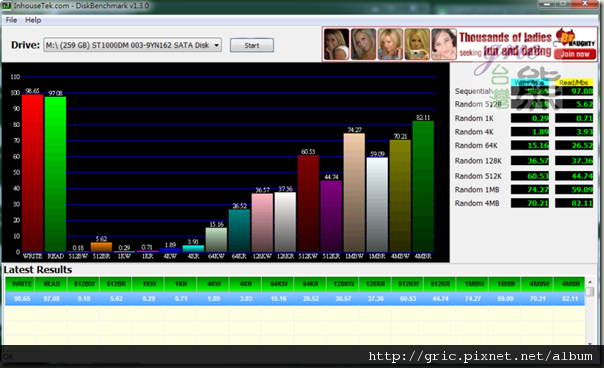Click the Join now ad button
The height and width of the screenshot is (368, 604).
[x=575, y=54]
